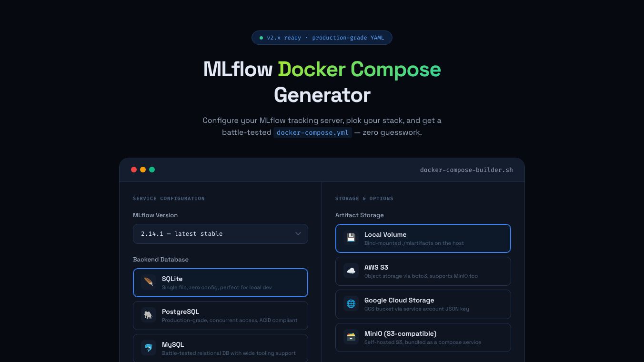Viewport: 644px width, 362px height.
Task: Select Local Volume artifact storage
Action: [423, 238]
